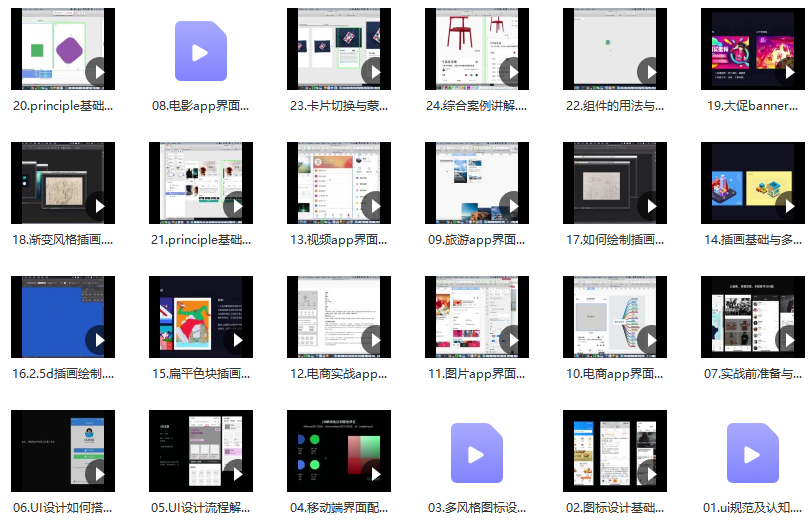The width and height of the screenshot is (812, 521).
Task: Hit the play badge on the 19.大促banner thumbnail
Action: [788, 72]
